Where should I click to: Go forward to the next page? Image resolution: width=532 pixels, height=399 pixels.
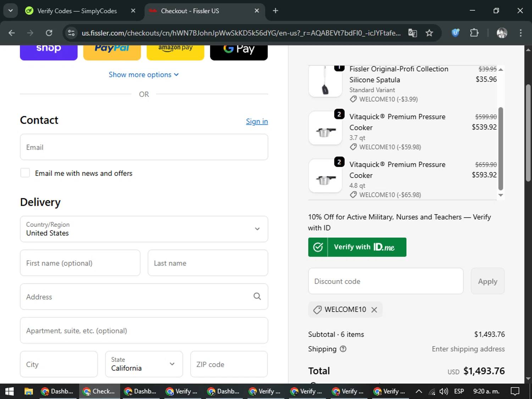coord(30,33)
